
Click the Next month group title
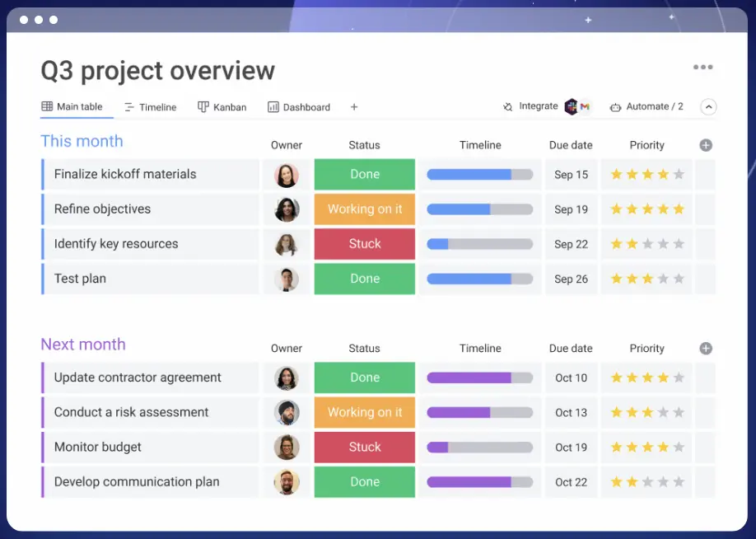coord(83,344)
